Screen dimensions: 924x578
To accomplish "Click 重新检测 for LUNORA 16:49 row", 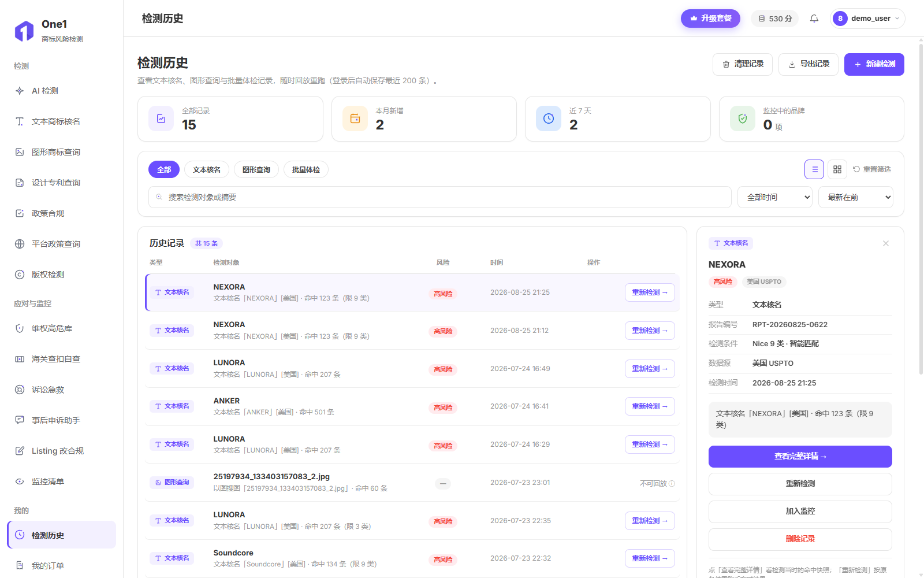I will 650,369.
